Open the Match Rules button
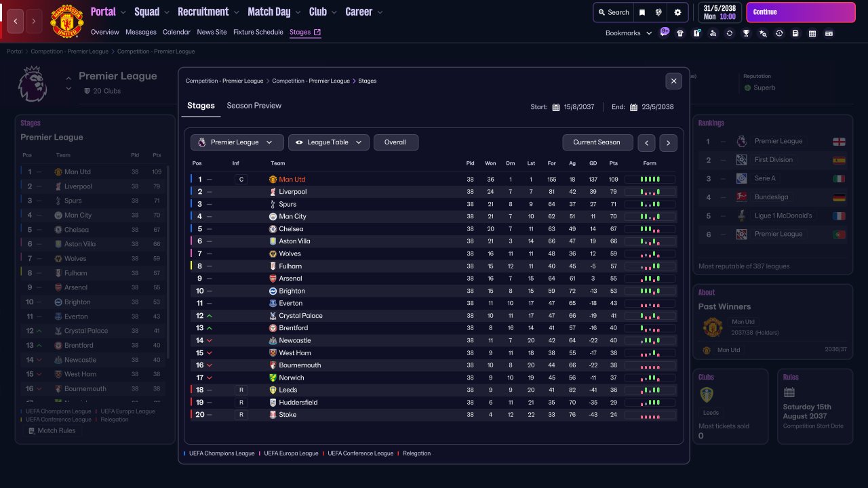Screen dimensions: 868x488 click(52, 430)
